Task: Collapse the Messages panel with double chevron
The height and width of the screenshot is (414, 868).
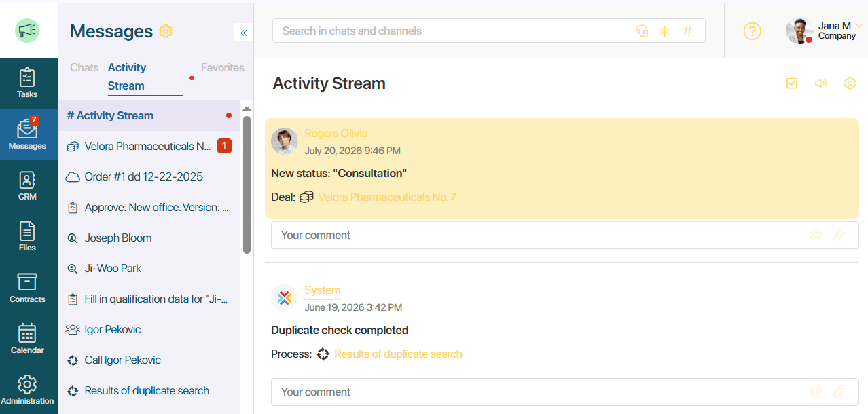Action: tap(243, 33)
